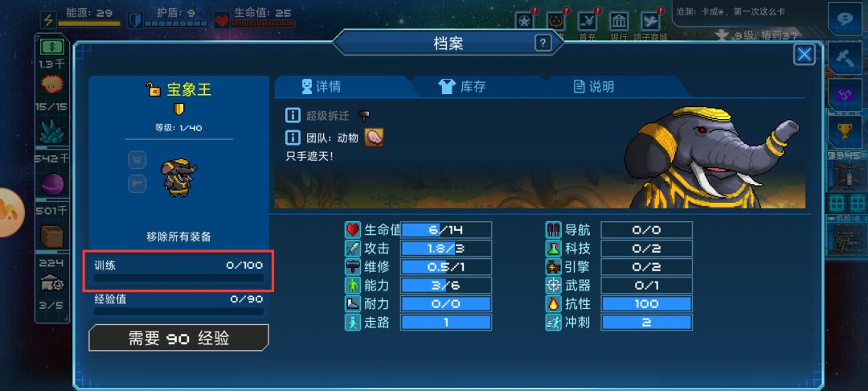Viewport: 868px width, 391px height.
Task: Click the elephant character portrait thumbnail
Action: [x=179, y=177]
